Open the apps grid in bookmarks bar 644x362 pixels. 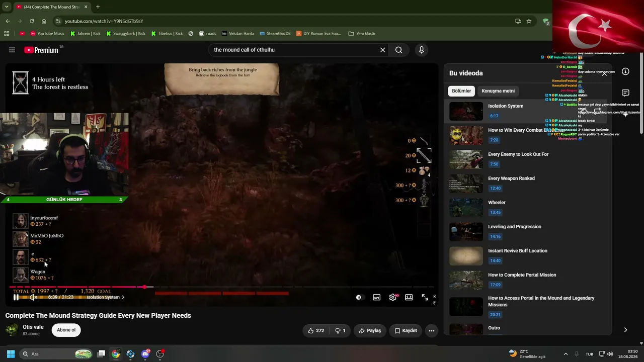coord(7,34)
